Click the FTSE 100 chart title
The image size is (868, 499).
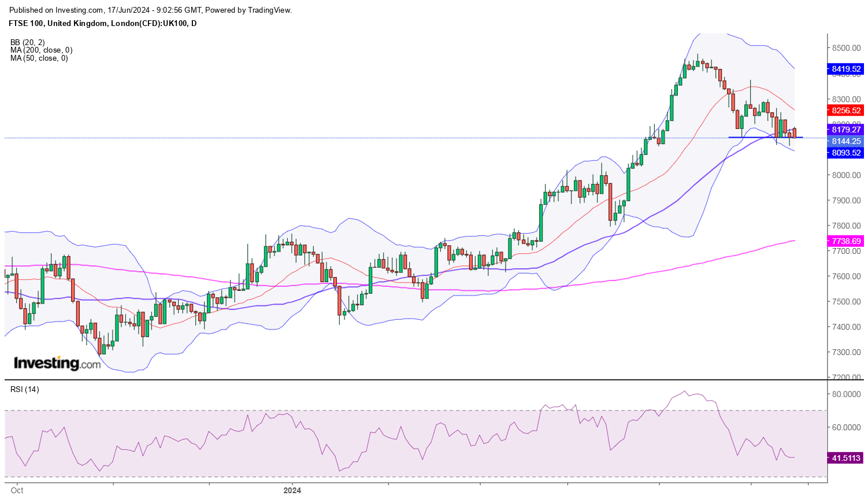coord(102,23)
